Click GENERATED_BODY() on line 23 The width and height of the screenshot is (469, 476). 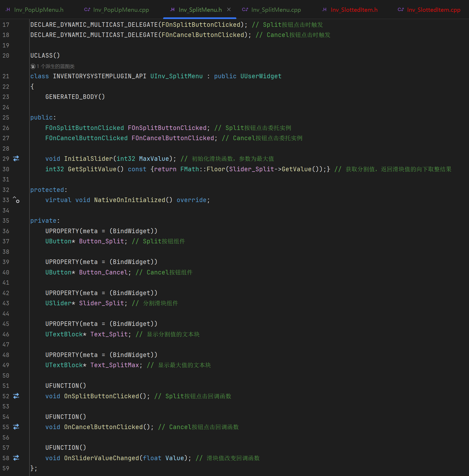click(75, 97)
